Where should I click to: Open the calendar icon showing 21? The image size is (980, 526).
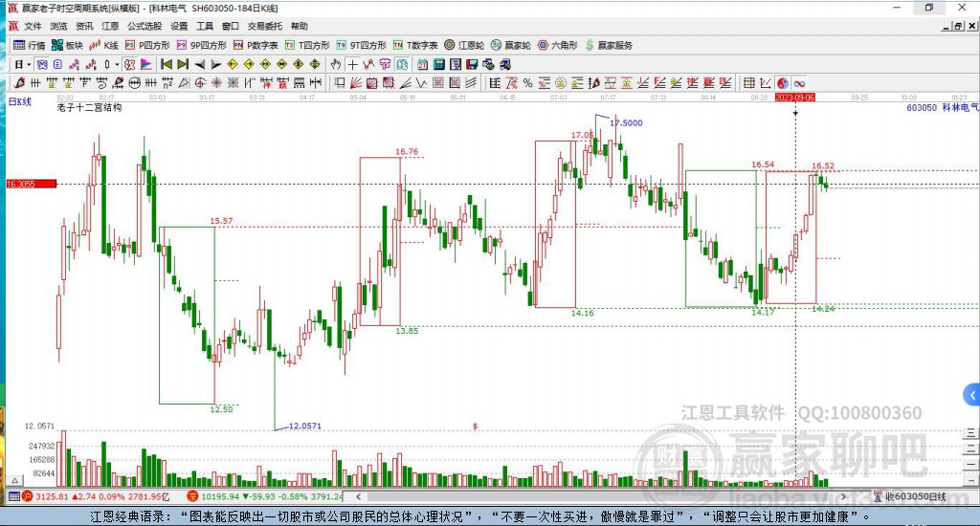coord(422,64)
